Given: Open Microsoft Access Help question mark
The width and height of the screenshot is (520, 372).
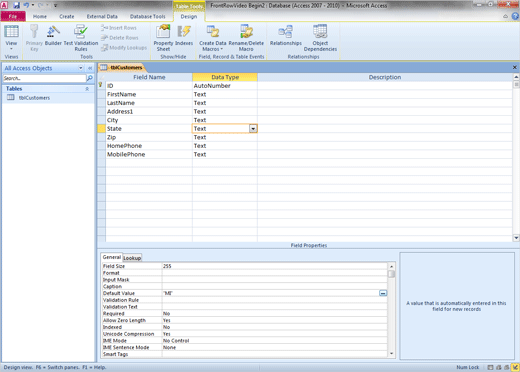Looking at the screenshot, I should pyautogui.click(x=515, y=16).
